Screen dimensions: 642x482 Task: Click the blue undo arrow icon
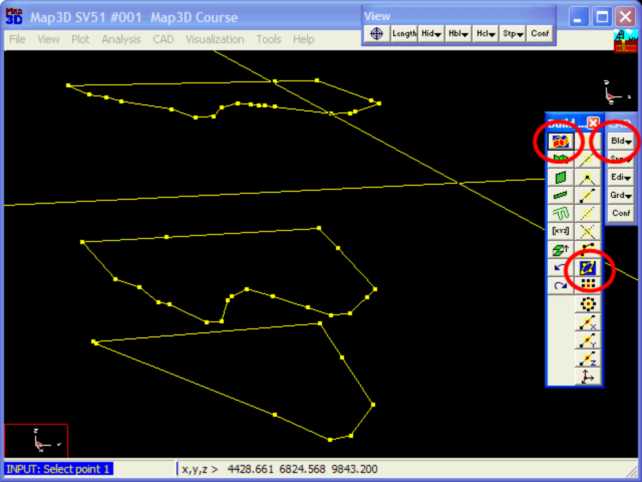click(x=560, y=267)
